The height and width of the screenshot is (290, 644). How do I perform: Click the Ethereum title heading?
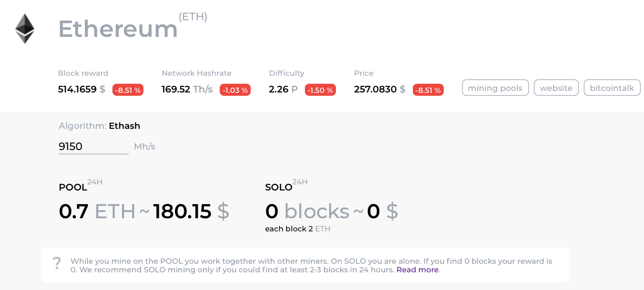click(x=118, y=29)
